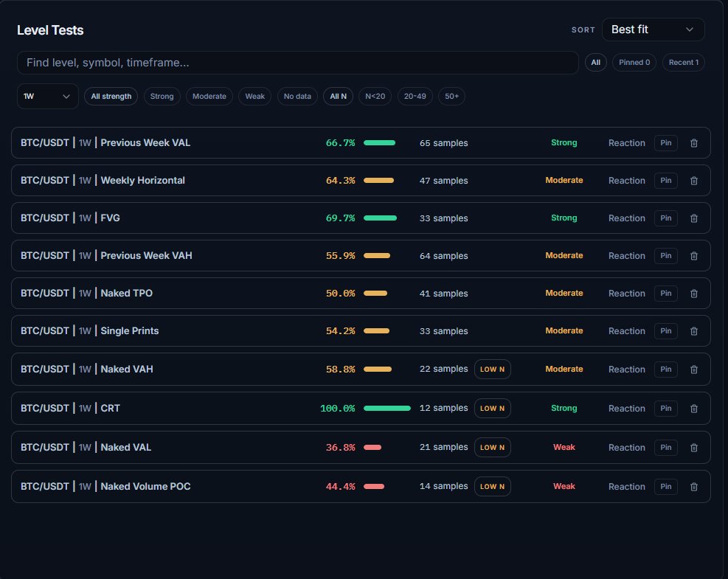Open the Recent 1 tab
The image size is (728, 579).
(x=684, y=62)
